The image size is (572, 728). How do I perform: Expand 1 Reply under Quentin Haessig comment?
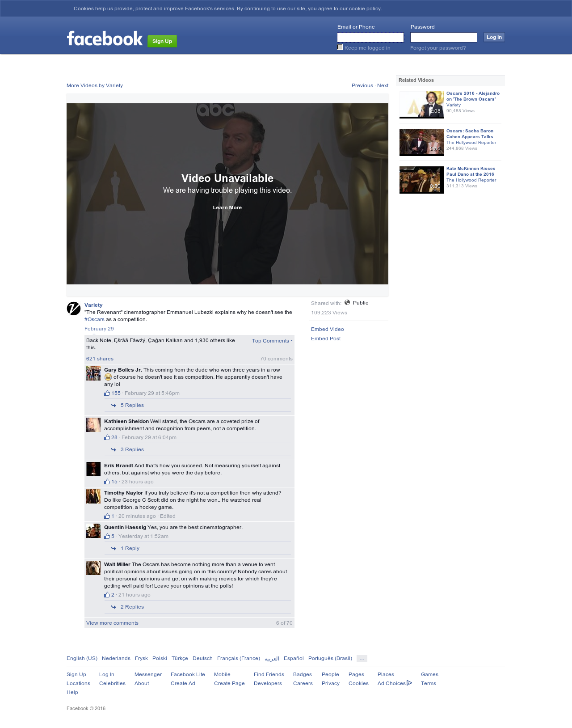point(130,548)
